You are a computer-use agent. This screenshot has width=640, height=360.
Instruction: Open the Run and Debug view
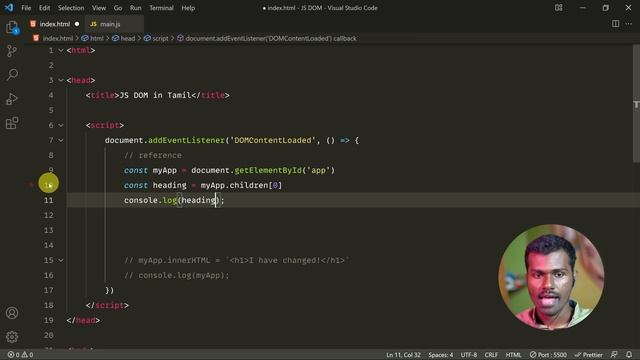pos(12,99)
